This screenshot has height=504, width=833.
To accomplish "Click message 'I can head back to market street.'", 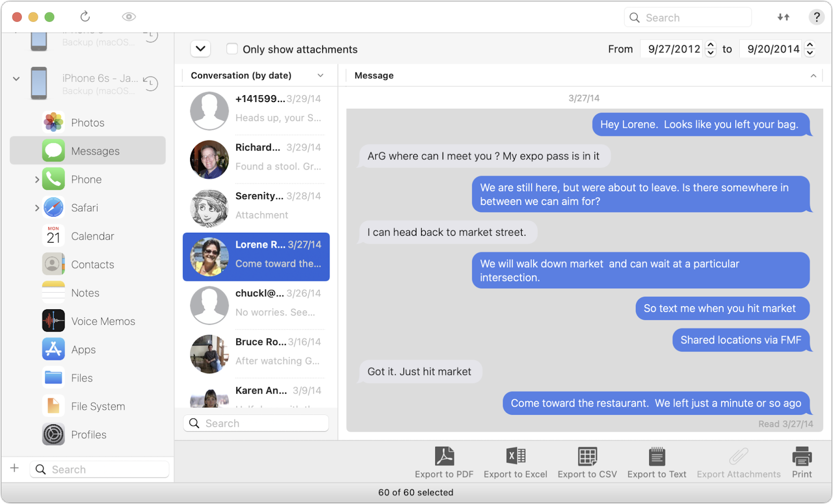I will [447, 232].
